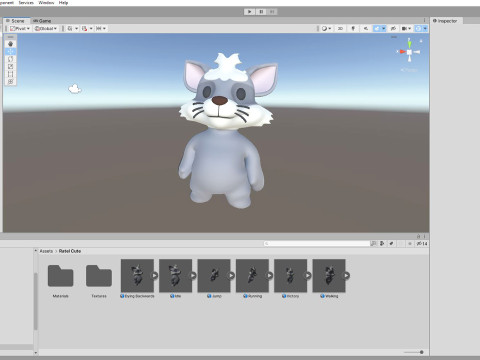The height and width of the screenshot is (360, 480).
Task: Toggle scene audio
Action: tap(366, 29)
